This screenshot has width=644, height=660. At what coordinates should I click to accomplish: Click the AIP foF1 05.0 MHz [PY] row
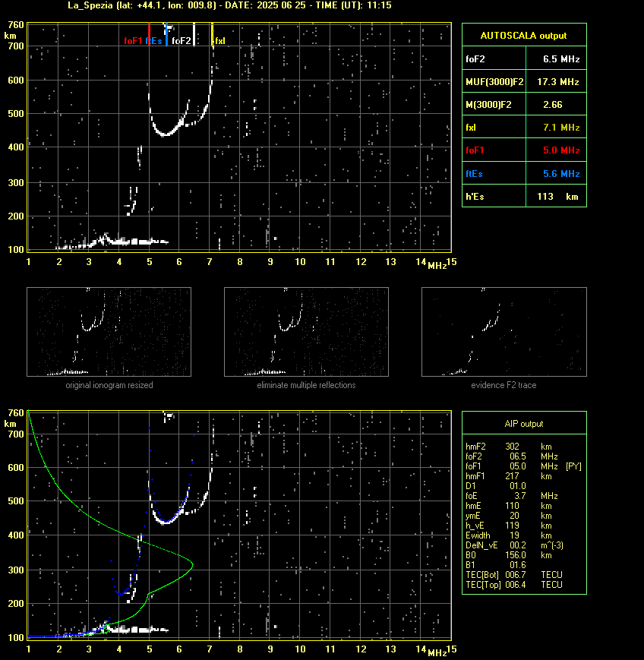(x=523, y=466)
